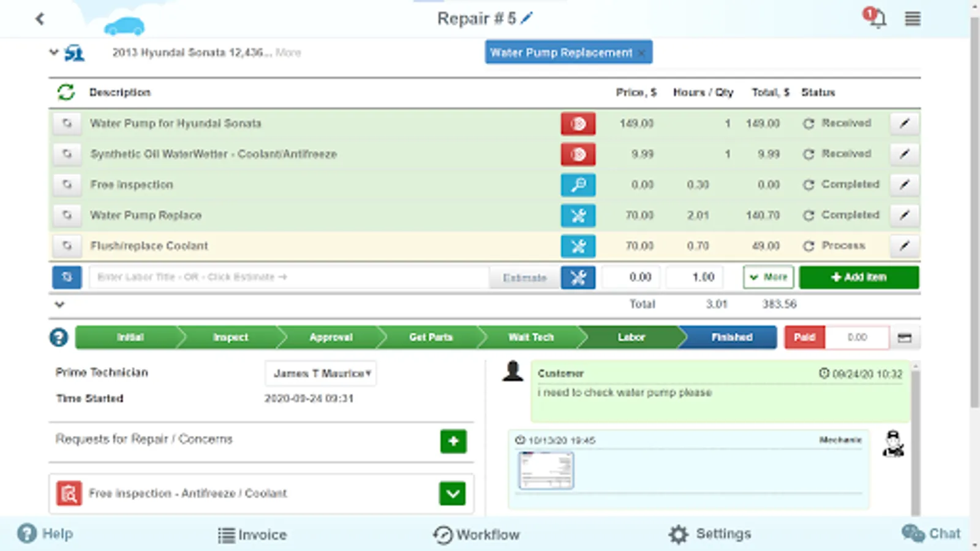Viewport: 980px width, 551px height.
Task: Click the notification bell icon
Action: [x=876, y=18]
